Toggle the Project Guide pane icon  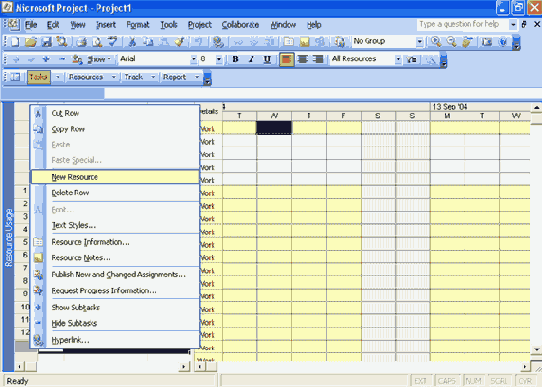click(x=15, y=77)
